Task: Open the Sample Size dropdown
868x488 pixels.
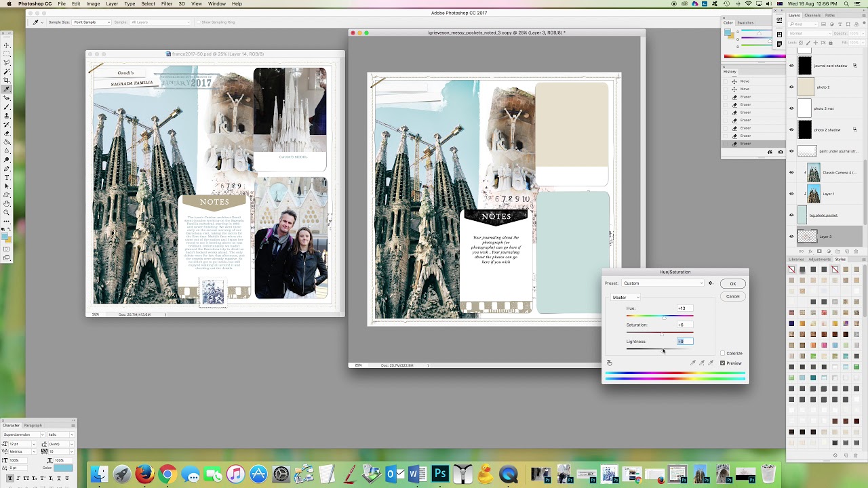Action: [x=92, y=22]
